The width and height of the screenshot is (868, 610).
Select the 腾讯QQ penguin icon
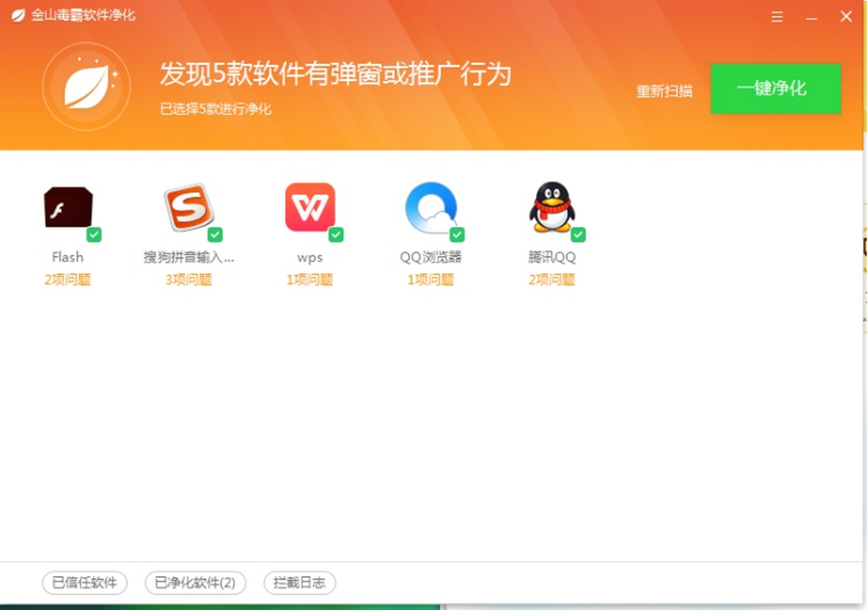[x=552, y=207]
